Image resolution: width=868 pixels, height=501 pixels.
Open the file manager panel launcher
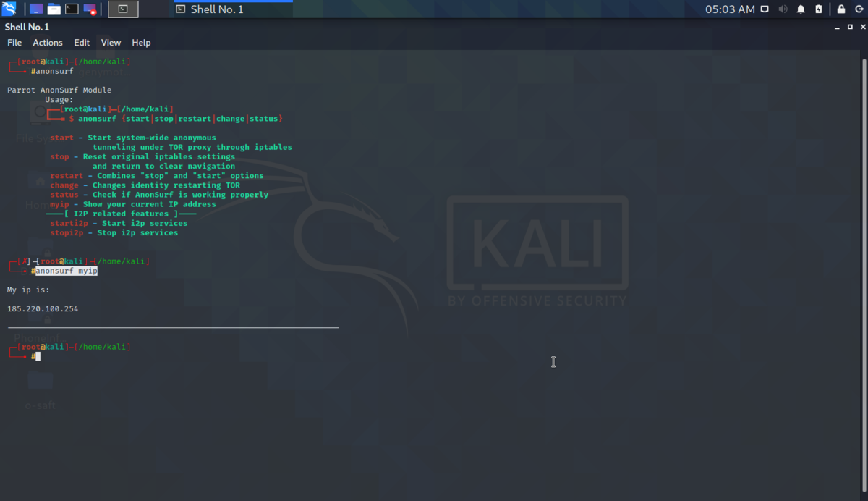click(x=54, y=9)
